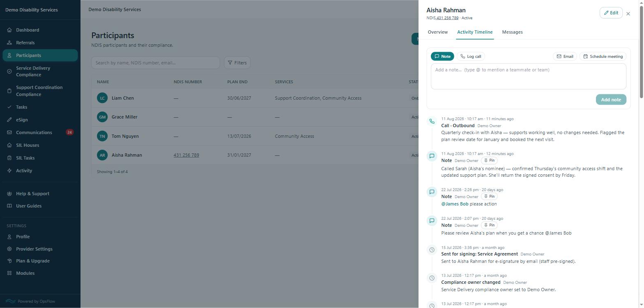The width and height of the screenshot is (644, 308).
Task: Click the Powered by OpsFlow logo
Action: [x=11, y=301]
